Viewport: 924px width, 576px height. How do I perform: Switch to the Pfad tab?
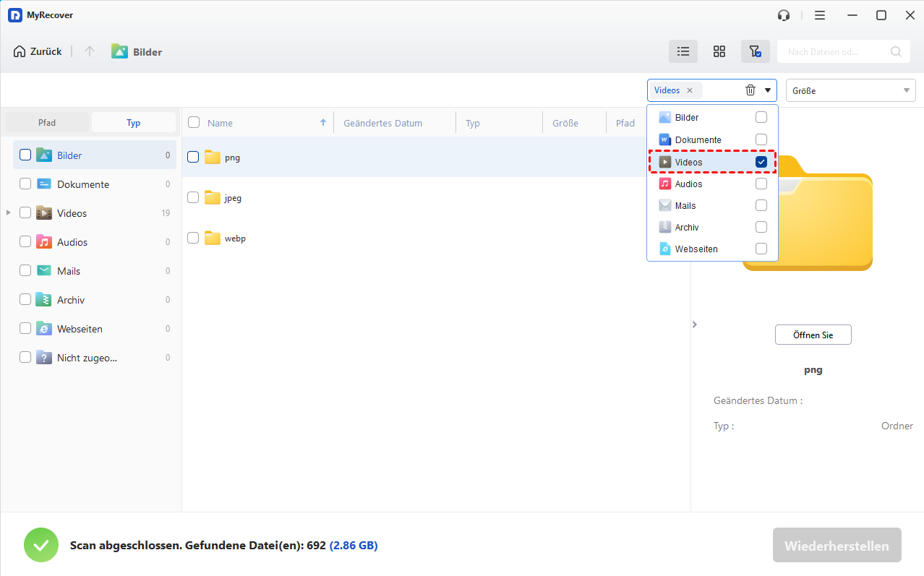(47, 123)
